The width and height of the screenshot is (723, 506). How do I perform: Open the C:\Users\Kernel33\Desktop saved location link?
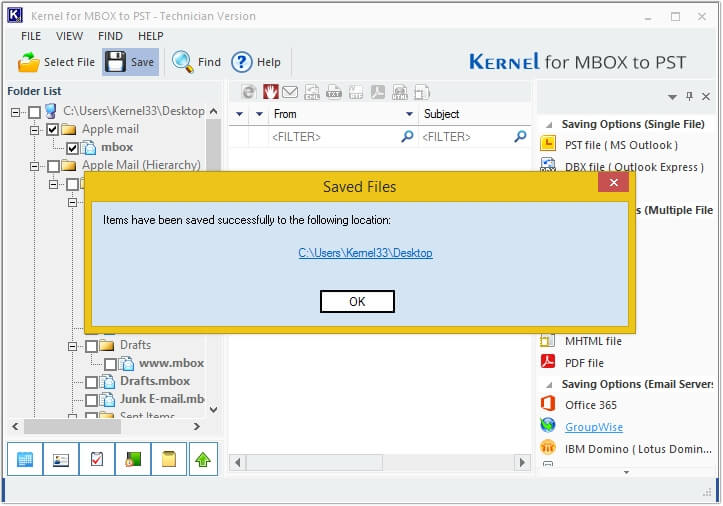point(365,253)
